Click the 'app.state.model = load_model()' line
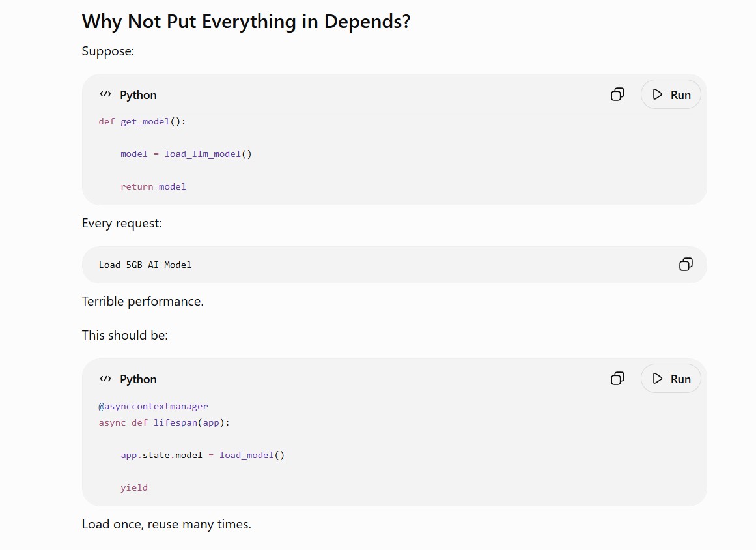756x550 pixels. (x=203, y=455)
